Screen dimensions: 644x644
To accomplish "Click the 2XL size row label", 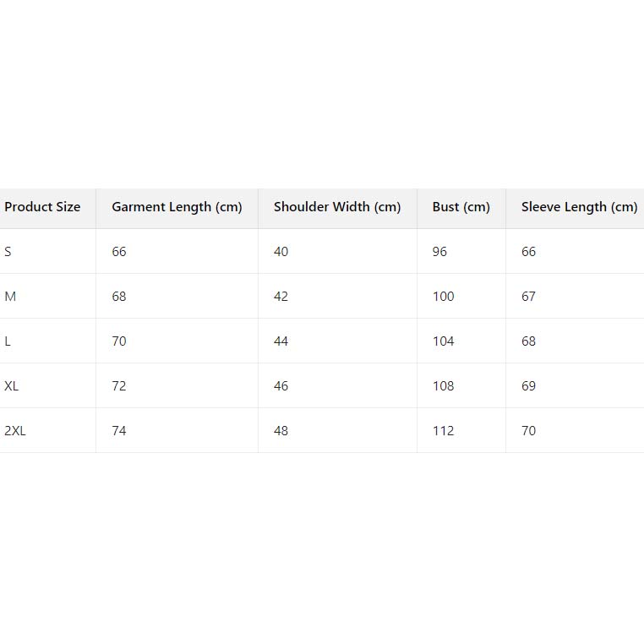I will click(15, 431).
